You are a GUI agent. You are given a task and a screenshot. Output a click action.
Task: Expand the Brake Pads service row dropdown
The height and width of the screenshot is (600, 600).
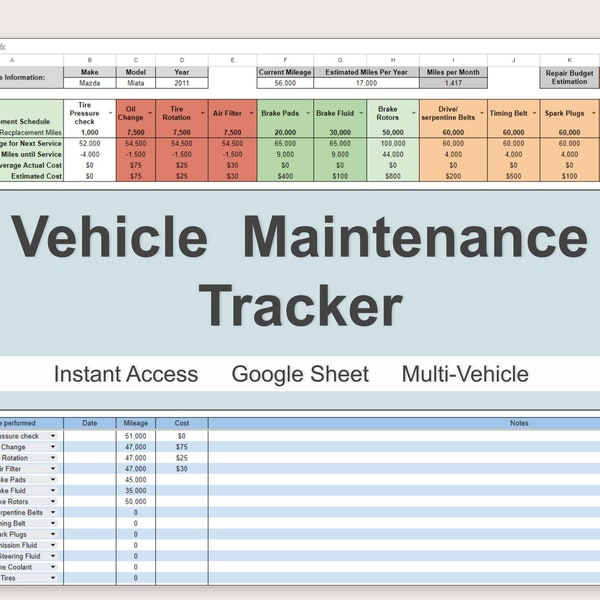53,479
